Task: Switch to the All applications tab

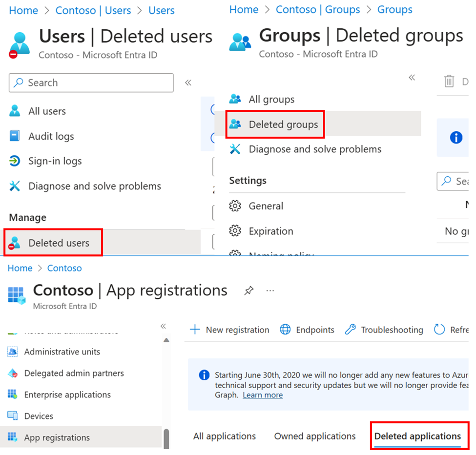Action: [x=225, y=436]
